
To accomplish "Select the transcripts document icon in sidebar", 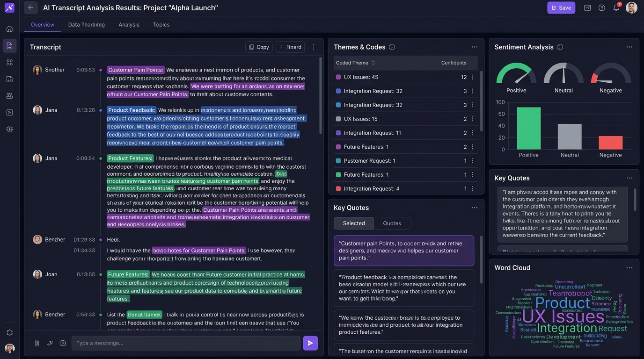I will pyautogui.click(x=9, y=45).
